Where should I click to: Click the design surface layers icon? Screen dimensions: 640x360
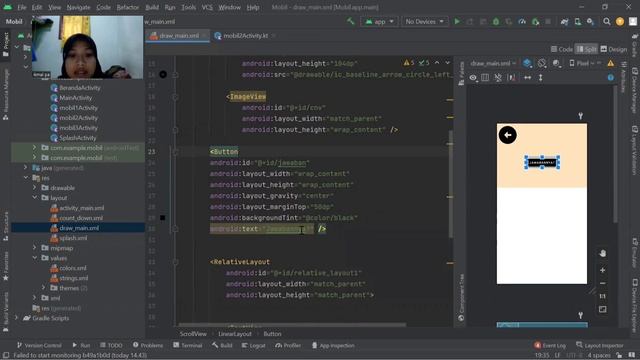tap(527, 63)
